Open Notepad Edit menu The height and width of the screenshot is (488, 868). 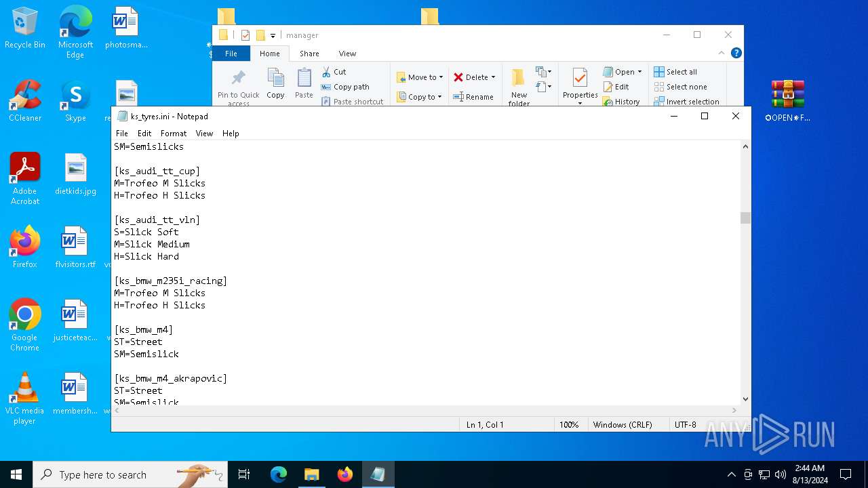(x=144, y=134)
